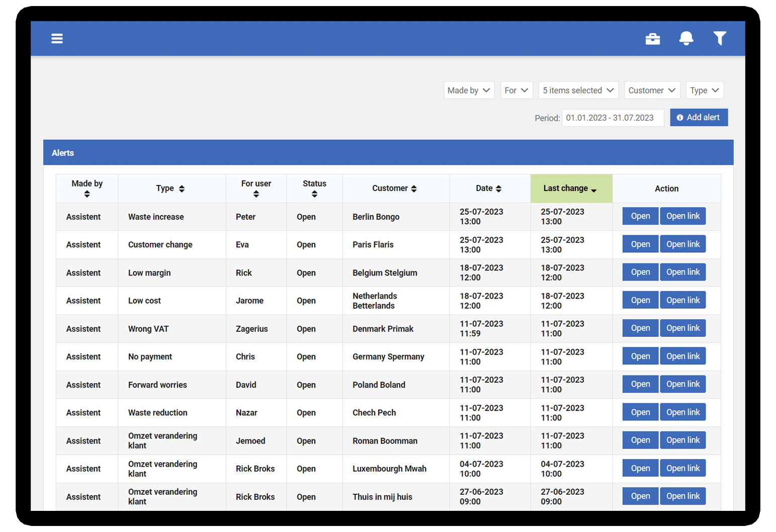
Task: Sort table by Status column
Action: click(314, 194)
